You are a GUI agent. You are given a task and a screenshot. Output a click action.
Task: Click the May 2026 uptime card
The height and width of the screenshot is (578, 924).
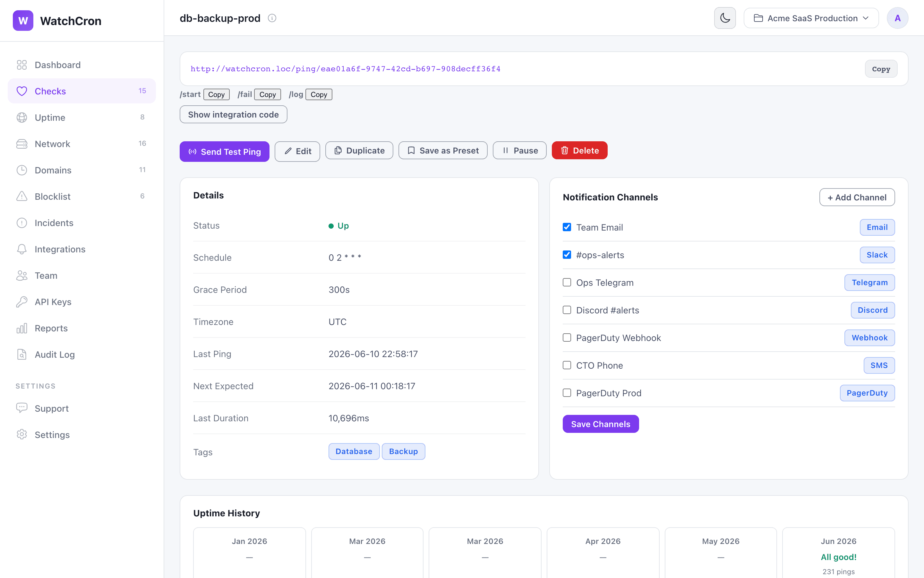[721, 553]
